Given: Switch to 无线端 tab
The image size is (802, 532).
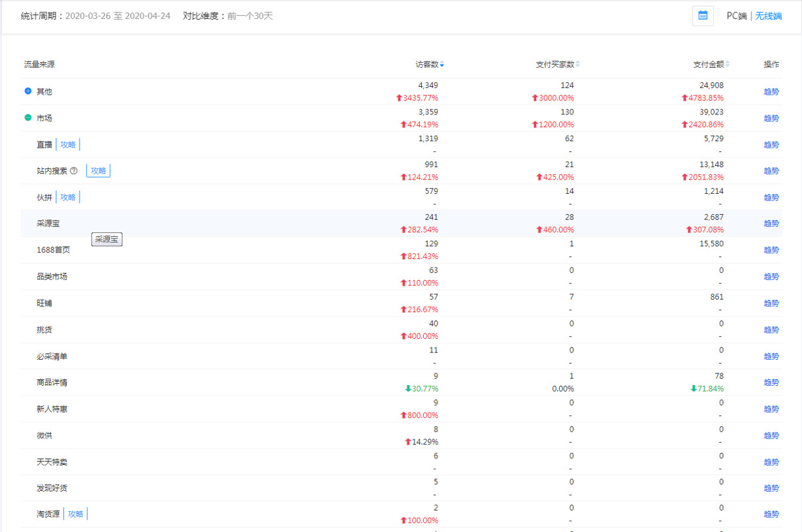Looking at the screenshot, I should click(x=769, y=16).
